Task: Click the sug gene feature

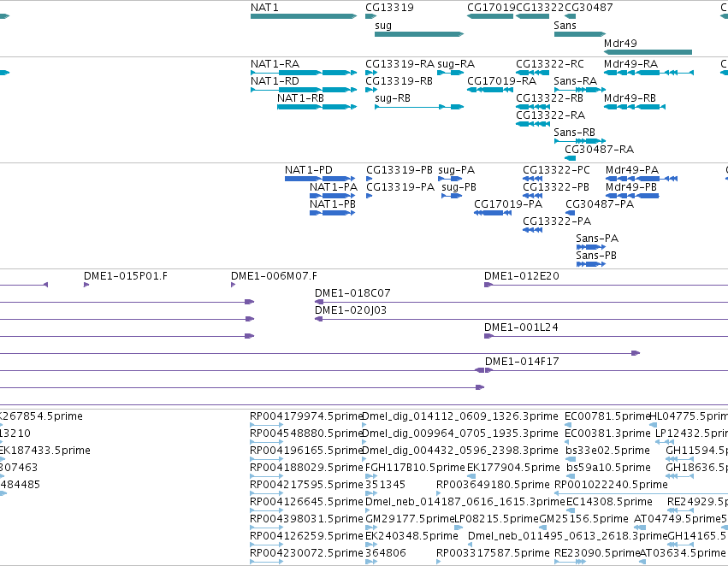Action: [419, 34]
